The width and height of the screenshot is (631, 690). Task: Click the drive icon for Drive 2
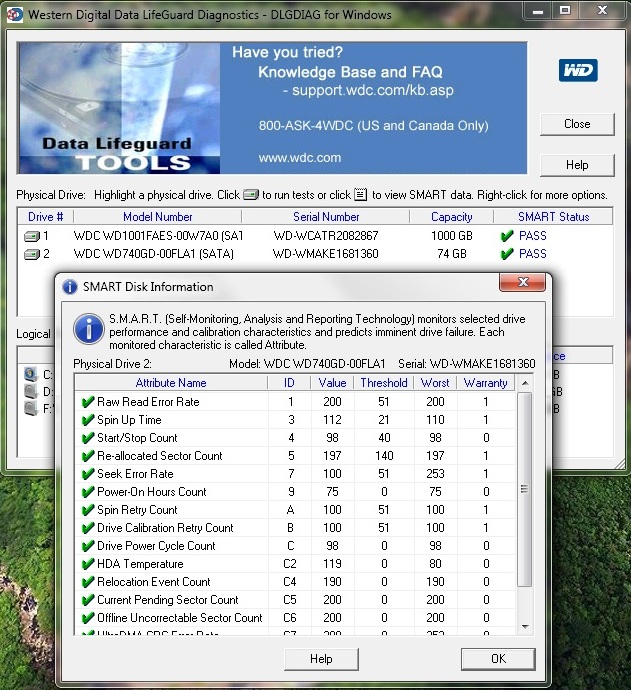[x=32, y=254]
